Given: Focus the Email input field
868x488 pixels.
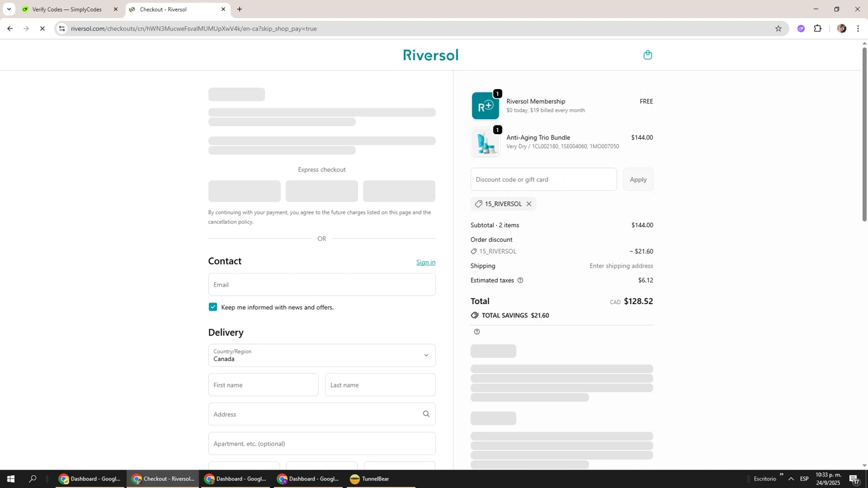Looking at the screenshot, I should pos(322,284).
